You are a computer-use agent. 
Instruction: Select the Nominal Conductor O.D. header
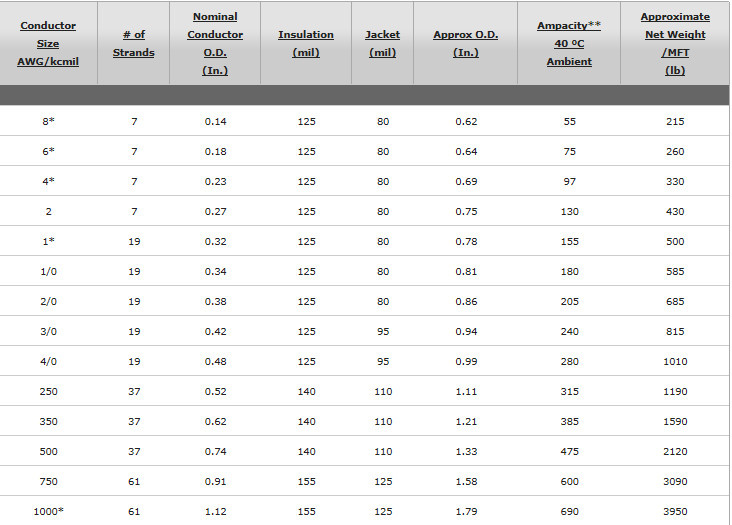click(x=215, y=43)
